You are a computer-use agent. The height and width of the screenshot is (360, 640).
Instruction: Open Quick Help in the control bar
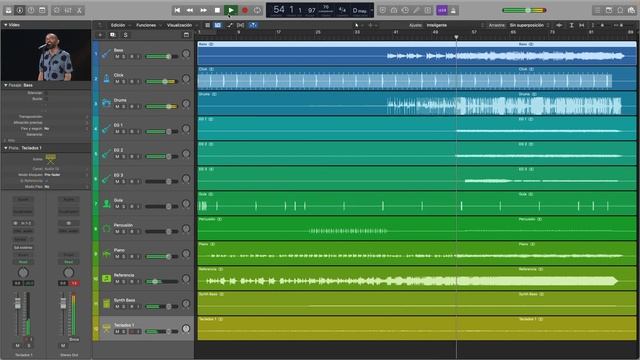[x=31, y=10]
